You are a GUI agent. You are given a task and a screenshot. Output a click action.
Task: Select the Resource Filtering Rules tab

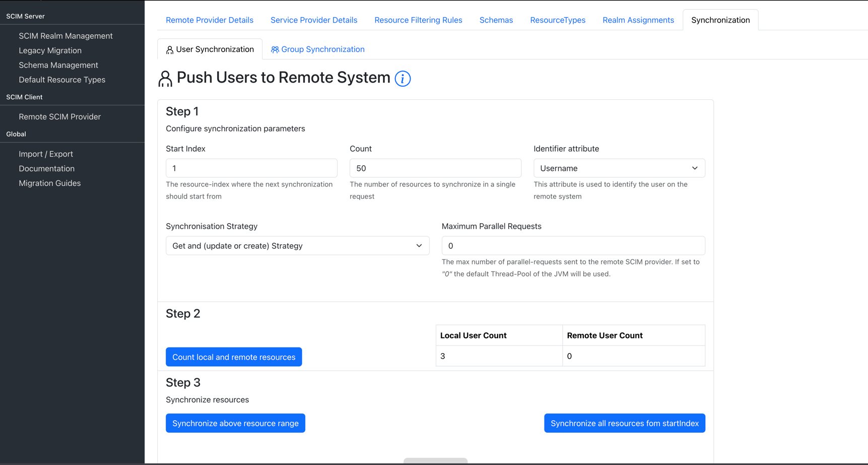[x=418, y=20]
